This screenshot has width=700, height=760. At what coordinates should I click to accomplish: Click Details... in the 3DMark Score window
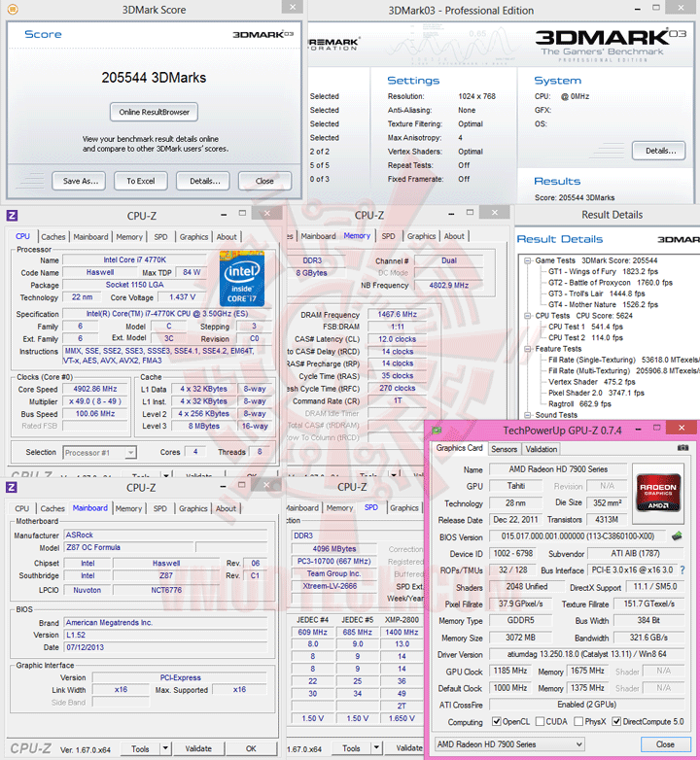[x=204, y=181]
